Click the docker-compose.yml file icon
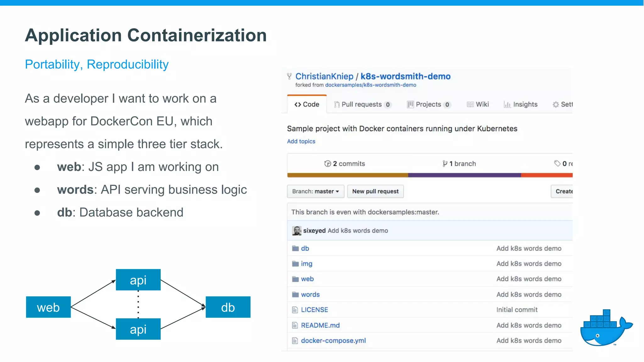This screenshot has width=644, height=362. (295, 341)
